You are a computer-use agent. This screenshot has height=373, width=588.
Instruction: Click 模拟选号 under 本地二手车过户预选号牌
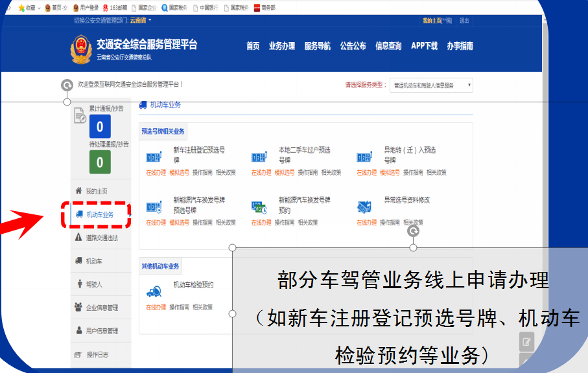(284, 173)
